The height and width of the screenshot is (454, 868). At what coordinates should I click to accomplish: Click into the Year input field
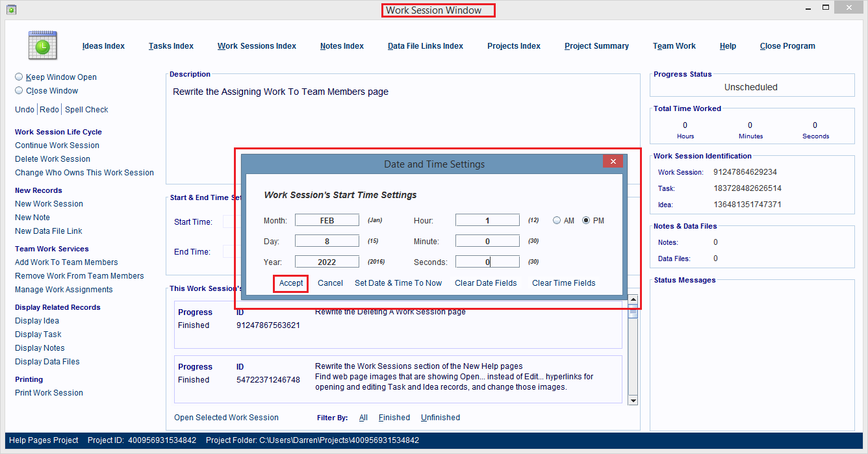tap(327, 261)
